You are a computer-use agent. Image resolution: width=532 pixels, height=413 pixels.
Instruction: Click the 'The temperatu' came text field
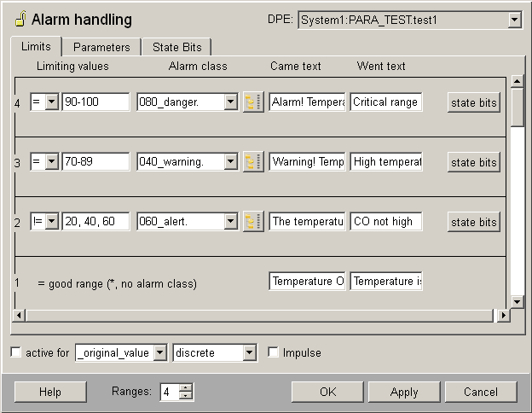click(x=308, y=221)
